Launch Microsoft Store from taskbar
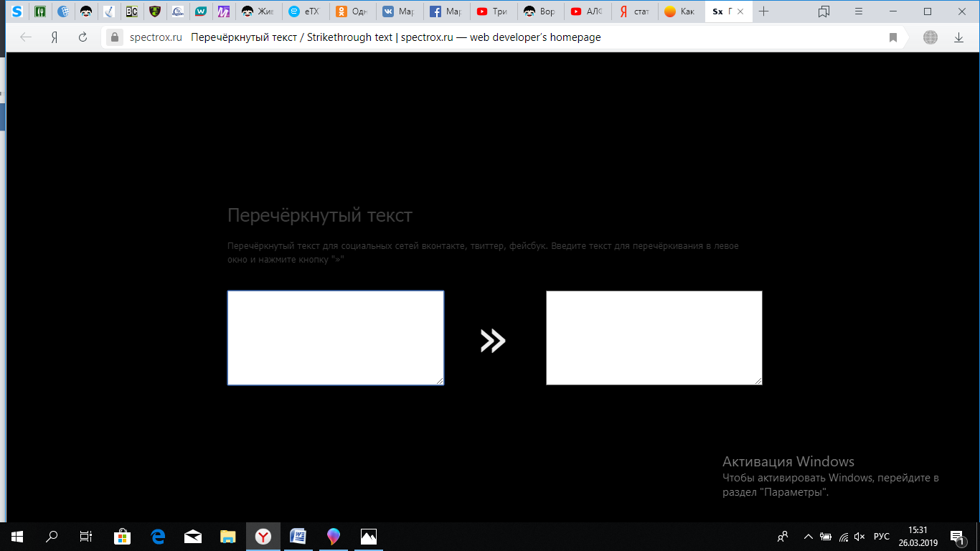This screenshot has width=980, height=551. point(123,536)
